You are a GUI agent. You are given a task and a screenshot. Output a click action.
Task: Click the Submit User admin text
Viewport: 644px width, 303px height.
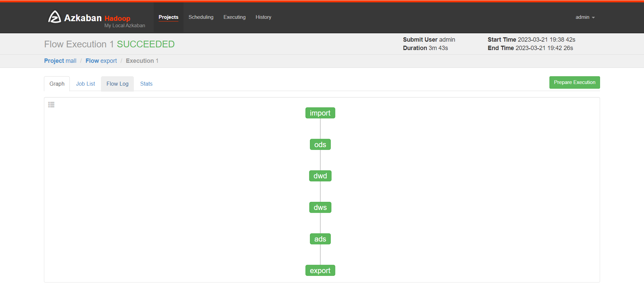[x=429, y=40]
